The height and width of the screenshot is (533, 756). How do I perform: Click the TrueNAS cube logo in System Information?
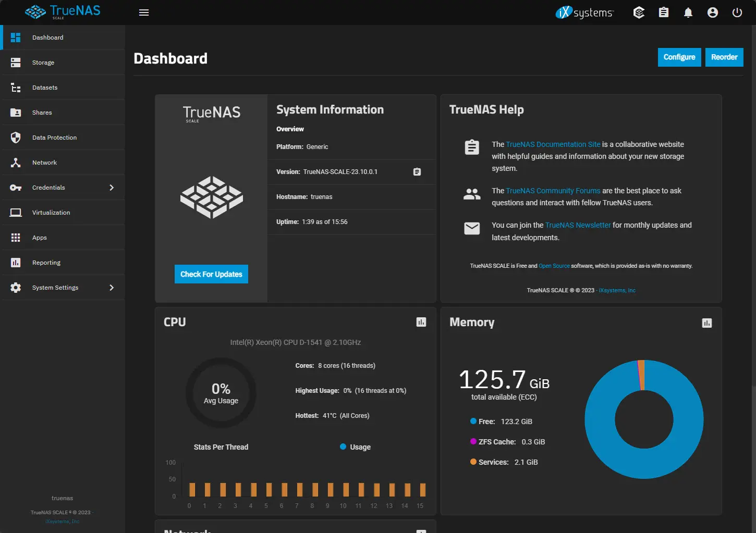pyautogui.click(x=211, y=197)
